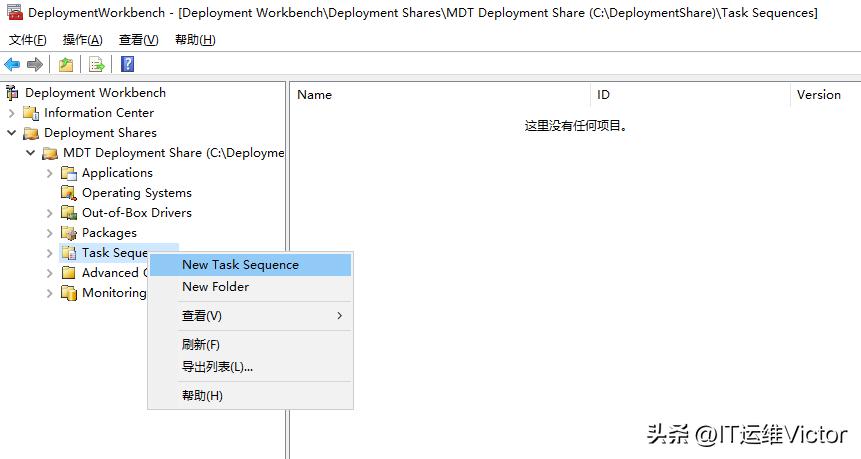Click the Task Sequences node icon
Image resolution: width=861 pixels, height=459 pixels.
tap(69, 253)
